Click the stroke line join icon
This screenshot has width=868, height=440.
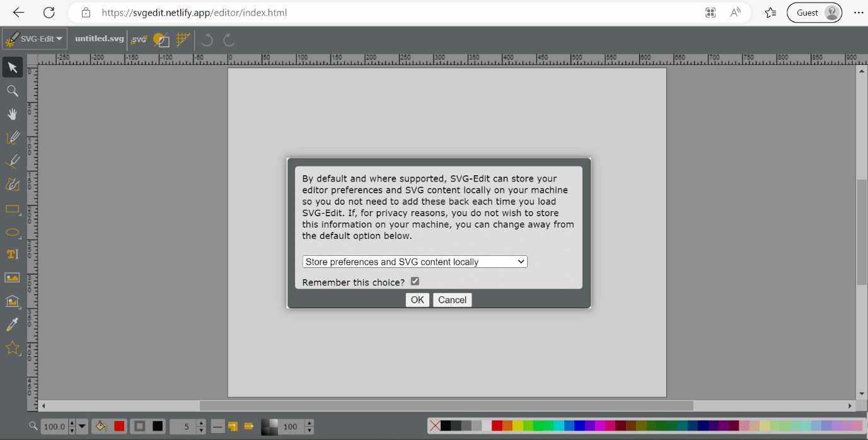pyautogui.click(x=233, y=426)
